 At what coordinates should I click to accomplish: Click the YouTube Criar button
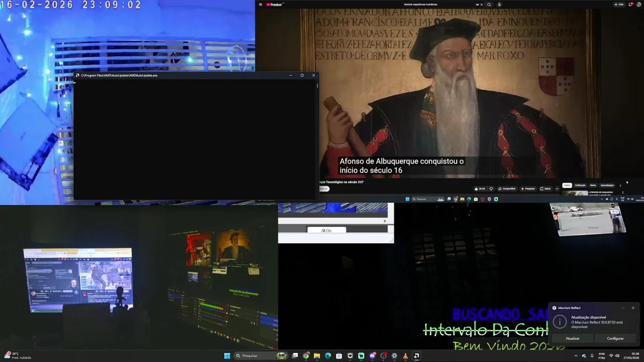click(619, 5)
